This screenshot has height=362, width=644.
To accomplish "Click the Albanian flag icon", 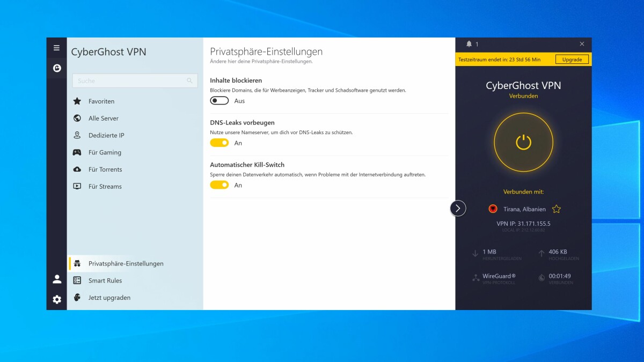I will [493, 209].
